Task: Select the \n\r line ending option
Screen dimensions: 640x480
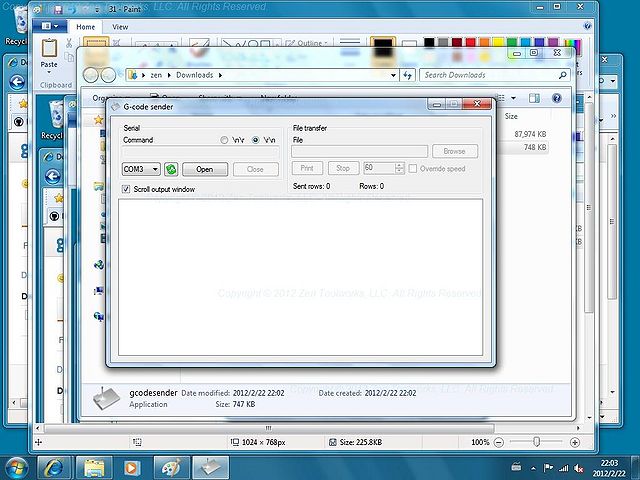Action: point(224,140)
